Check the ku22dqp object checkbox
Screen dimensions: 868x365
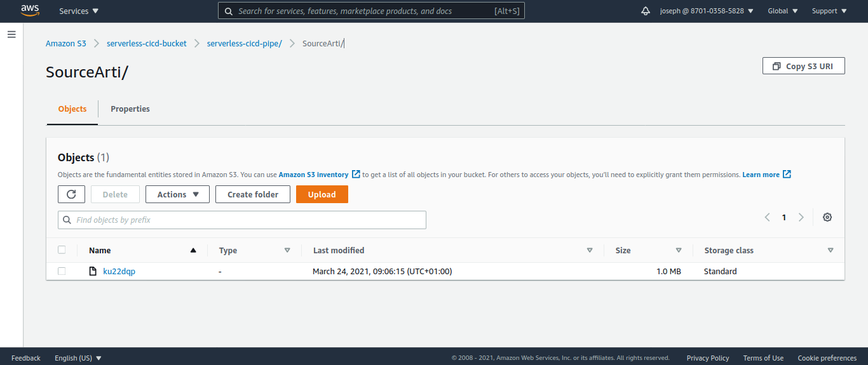62,271
